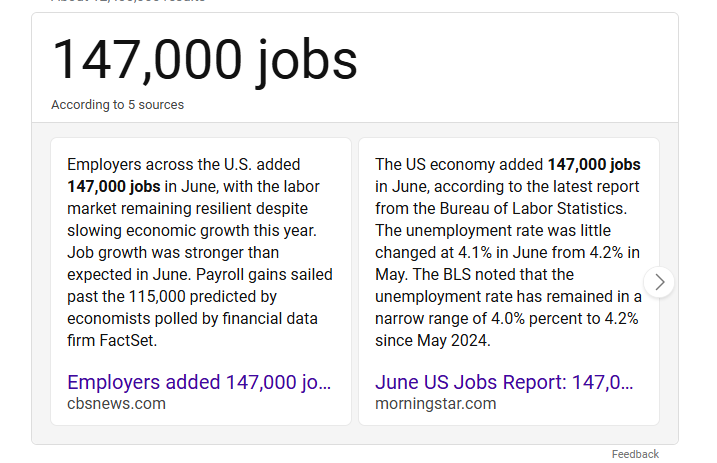Click the Feedback link below the answer box
Image resolution: width=717 pixels, height=463 pixels.
click(635, 454)
